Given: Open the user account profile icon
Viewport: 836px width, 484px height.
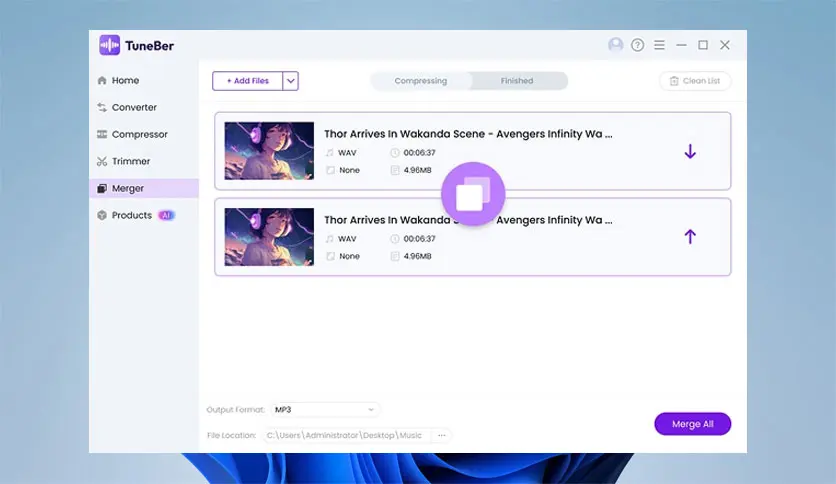Looking at the screenshot, I should pos(615,45).
